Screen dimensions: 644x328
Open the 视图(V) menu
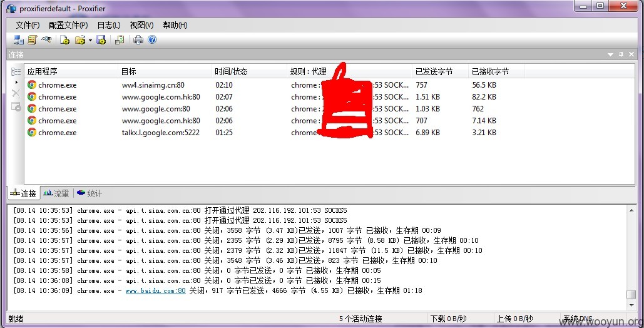[141, 25]
